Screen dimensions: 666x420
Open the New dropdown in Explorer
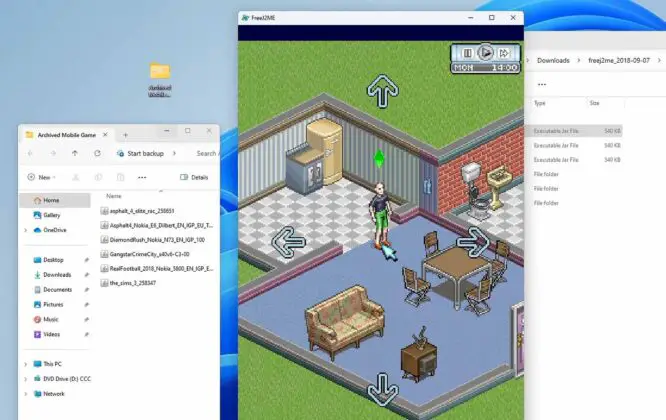(42, 177)
